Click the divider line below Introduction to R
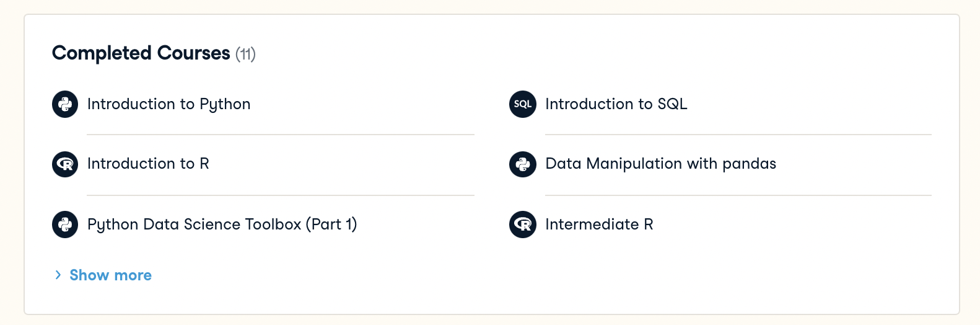The height and width of the screenshot is (325, 980). pyautogui.click(x=280, y=195)
